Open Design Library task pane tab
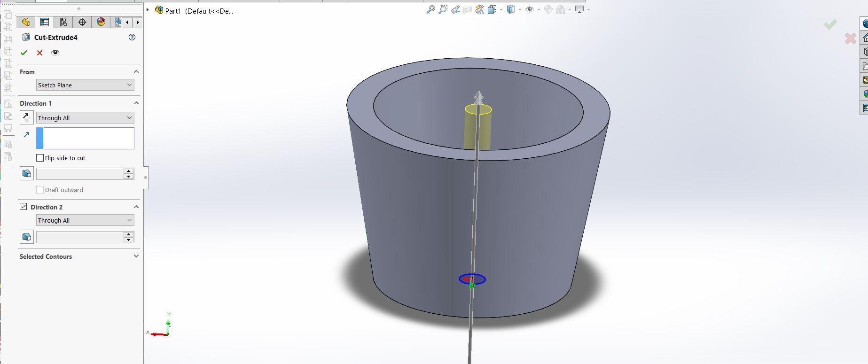Viewport: 868px width, 364px height. point(865,52)
